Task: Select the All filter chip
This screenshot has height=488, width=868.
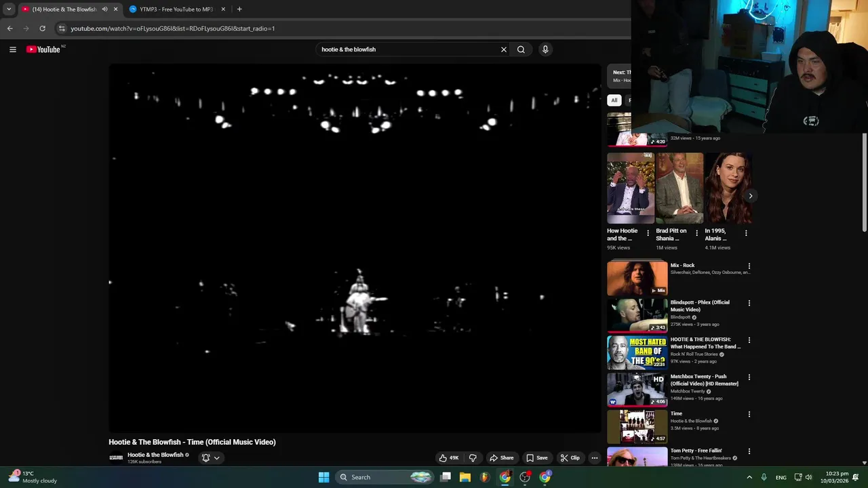Action: click(614, 100)
